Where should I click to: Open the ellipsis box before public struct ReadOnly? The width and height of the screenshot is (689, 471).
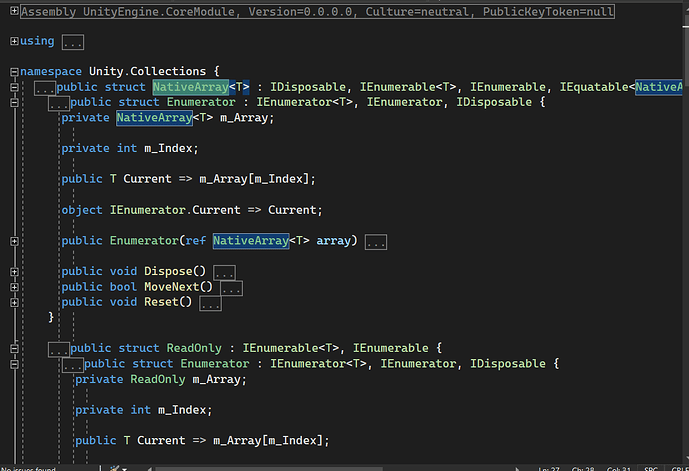coord(58,350)
